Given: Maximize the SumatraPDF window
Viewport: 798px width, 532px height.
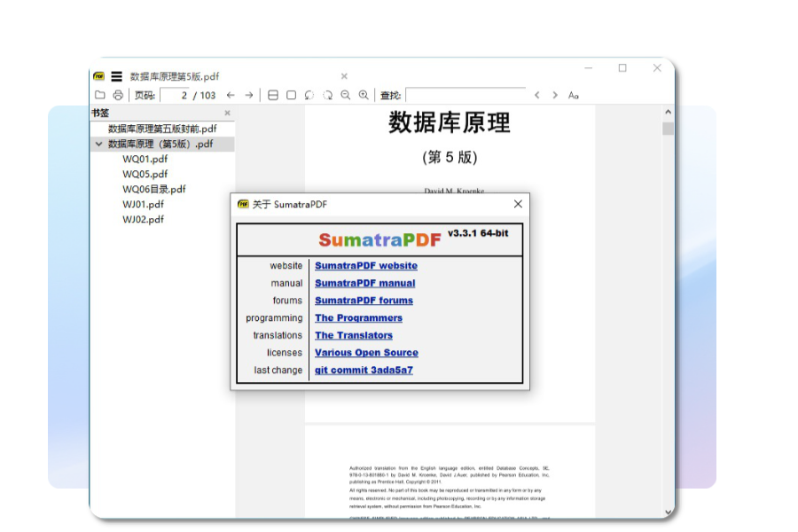Looking at the screenshot, I should (x=622, y=67).
